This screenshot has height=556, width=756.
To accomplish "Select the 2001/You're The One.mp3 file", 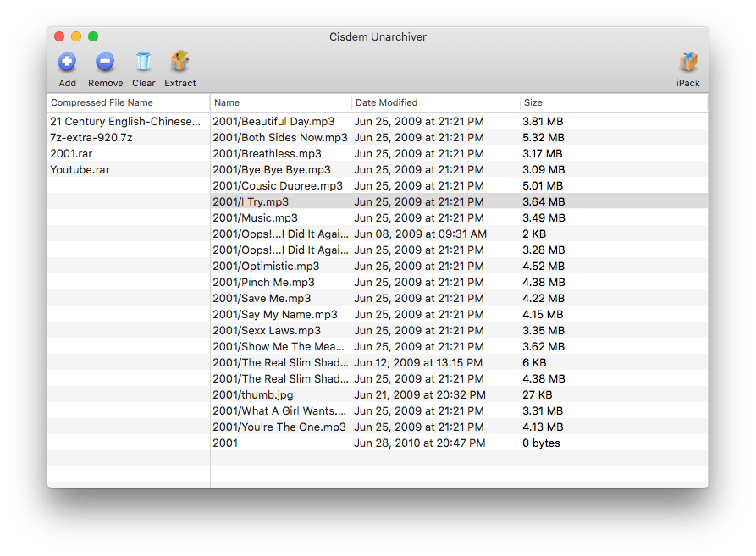I will (x=279, y=427).
